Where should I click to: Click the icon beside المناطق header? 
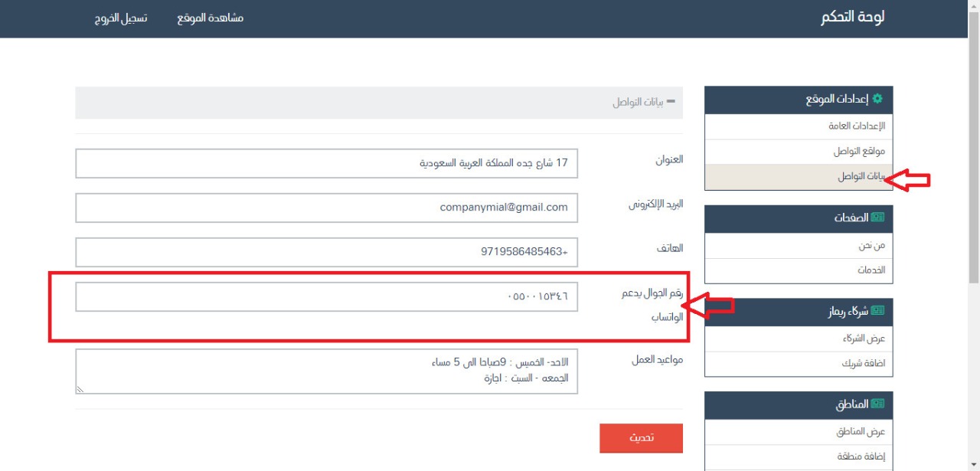[877, 405]
